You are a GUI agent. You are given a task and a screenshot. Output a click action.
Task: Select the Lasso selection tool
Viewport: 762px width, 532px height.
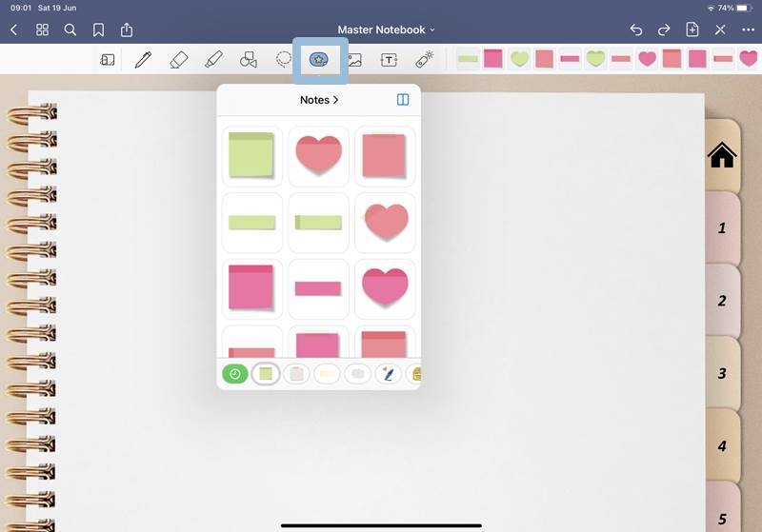pos(284,59)
